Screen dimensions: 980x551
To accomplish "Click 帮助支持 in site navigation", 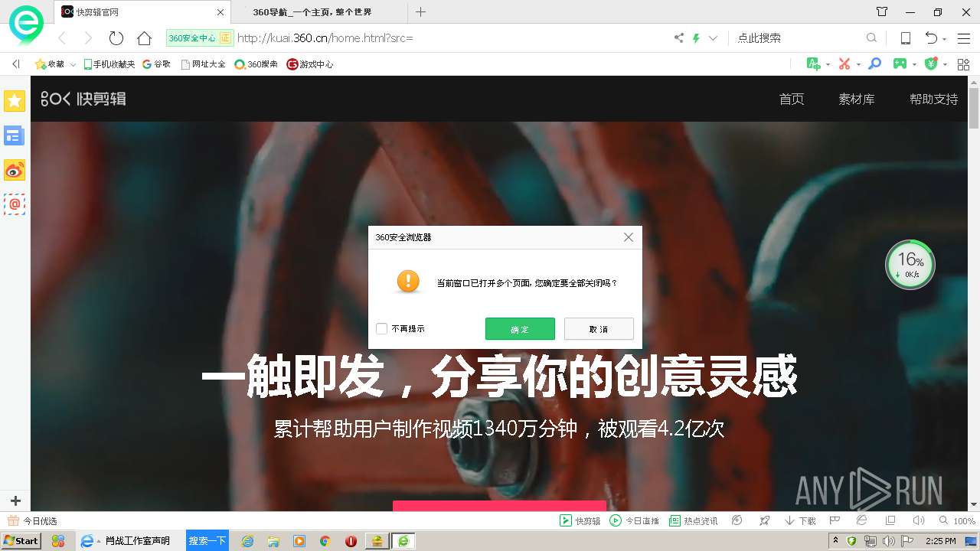I will point(934,99).
